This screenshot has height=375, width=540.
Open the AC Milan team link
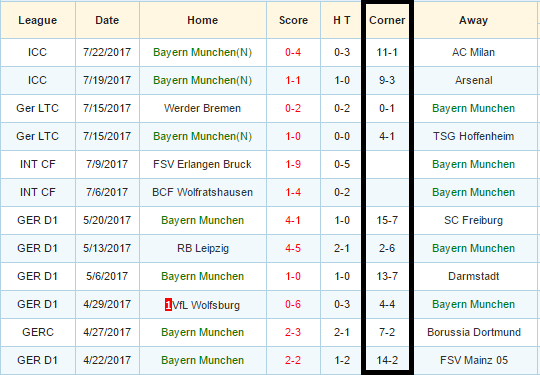pos(473,52)
